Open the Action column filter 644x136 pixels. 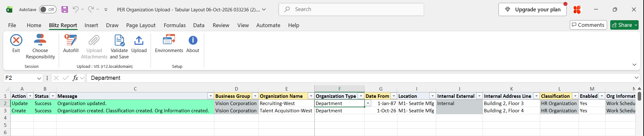pyautogui.click(x=30, y=96)
